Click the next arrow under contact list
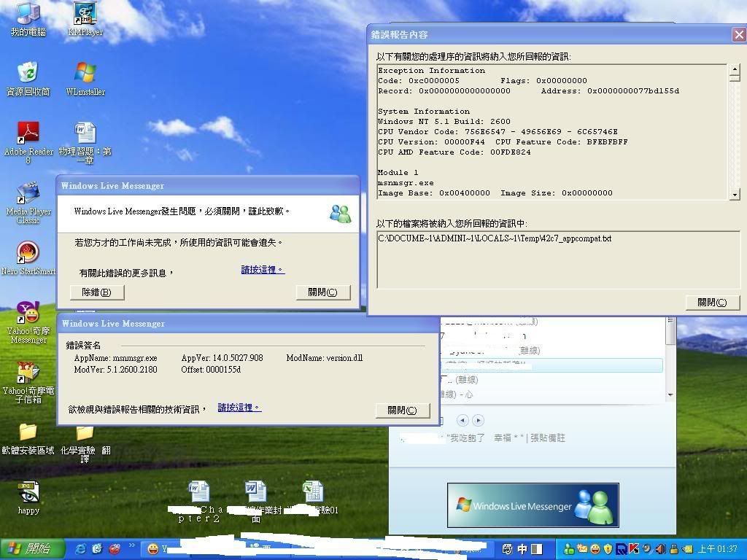The width and height of the screenshot is (747, 560). 478,420
